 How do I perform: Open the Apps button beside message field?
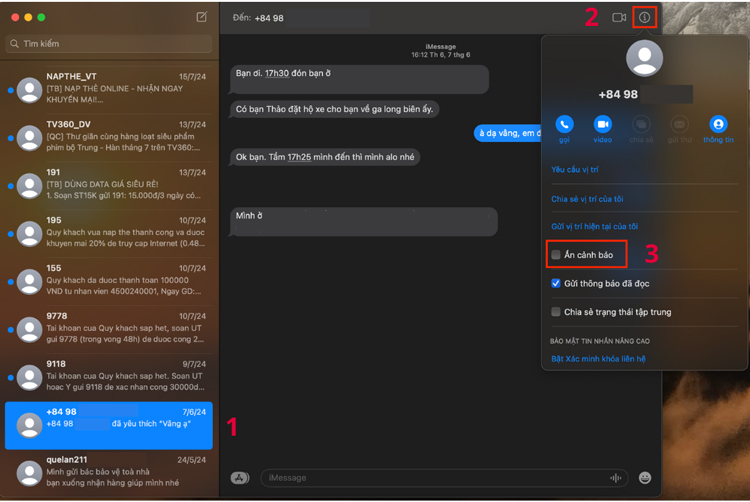pyautogui.click(x=240, y=478)
